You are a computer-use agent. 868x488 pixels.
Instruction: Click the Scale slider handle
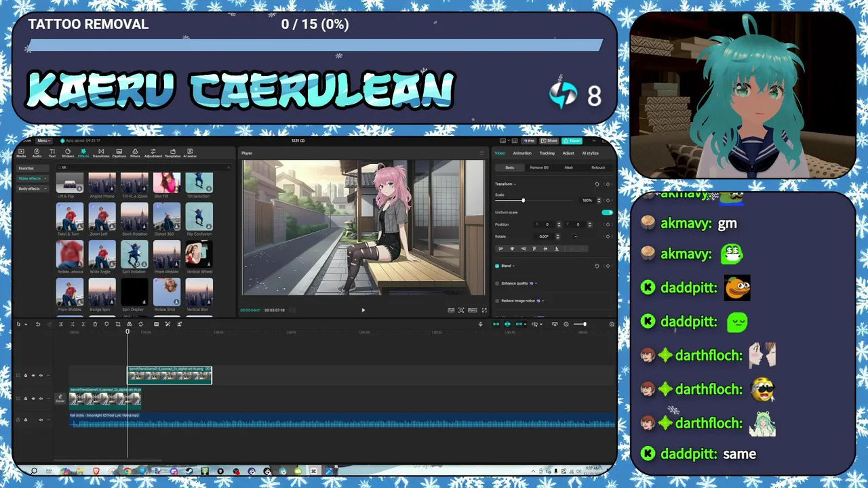[523, 200]
